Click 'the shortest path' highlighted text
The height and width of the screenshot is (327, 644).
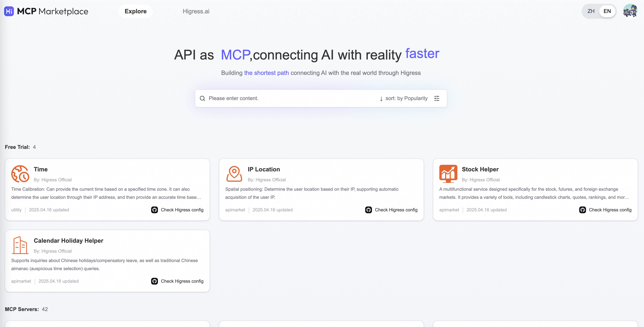(x=266, y=73)
